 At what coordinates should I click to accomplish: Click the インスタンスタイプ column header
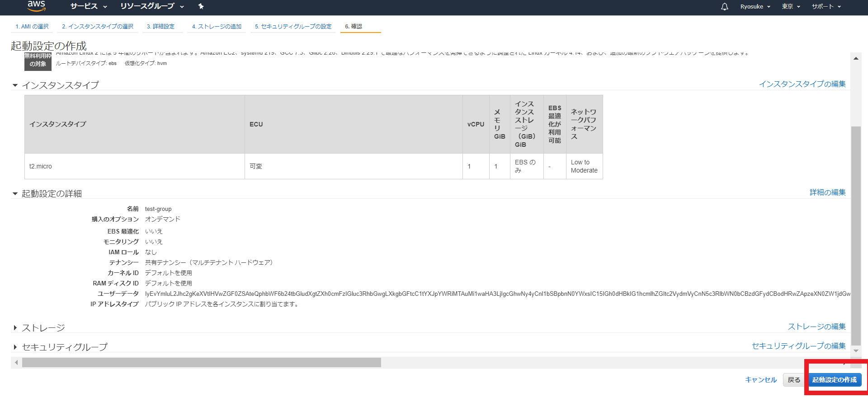(x=135, y=124)
